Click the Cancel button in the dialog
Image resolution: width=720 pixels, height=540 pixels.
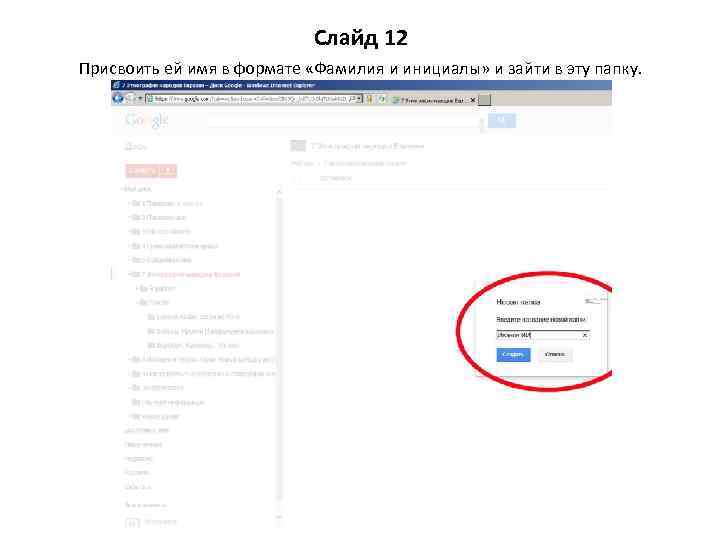[x=555, y=354]
